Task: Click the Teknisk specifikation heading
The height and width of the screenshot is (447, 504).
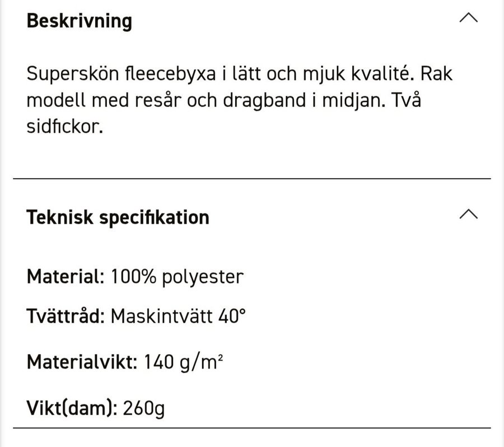Action: click(118, 217)
